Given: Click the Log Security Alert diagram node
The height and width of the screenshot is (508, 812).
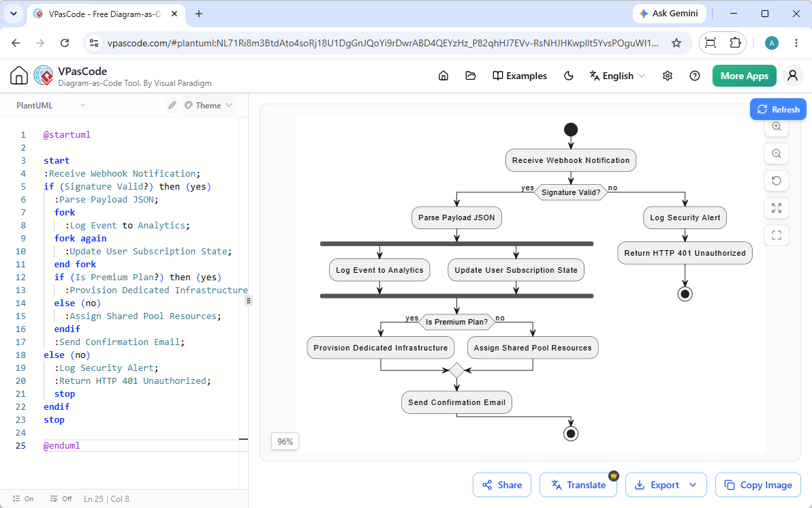Looking at the screenshot, I should click(x=685, y=218).
